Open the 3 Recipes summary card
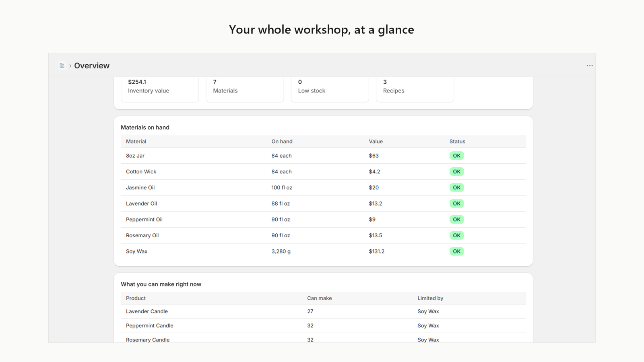Image resolution: width=644 pixels, height=362 pixels. [x=415, y=89]
